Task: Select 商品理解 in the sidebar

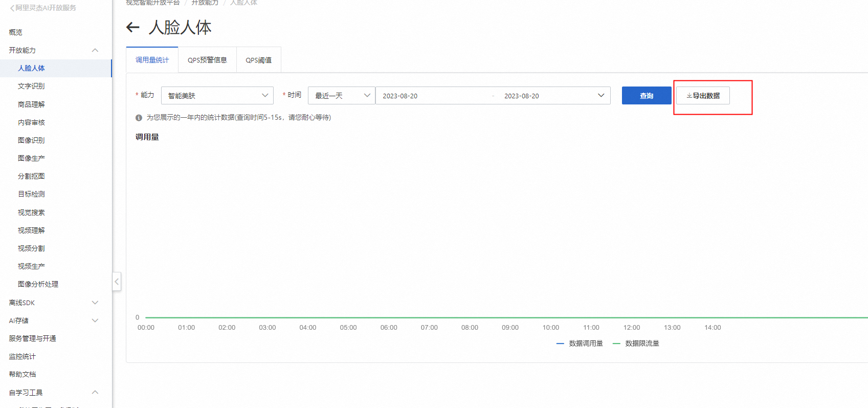Action: pyautogui.click(x=31, y=104)
